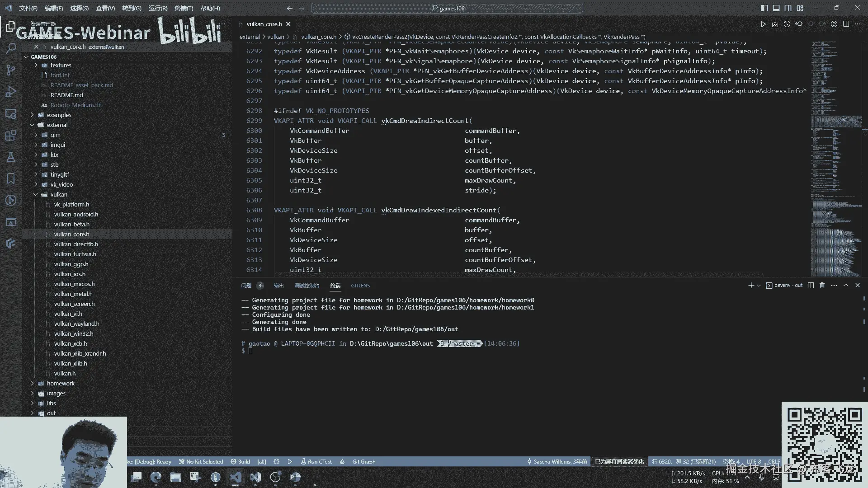Open the Source Control view icon

point(11,70)
